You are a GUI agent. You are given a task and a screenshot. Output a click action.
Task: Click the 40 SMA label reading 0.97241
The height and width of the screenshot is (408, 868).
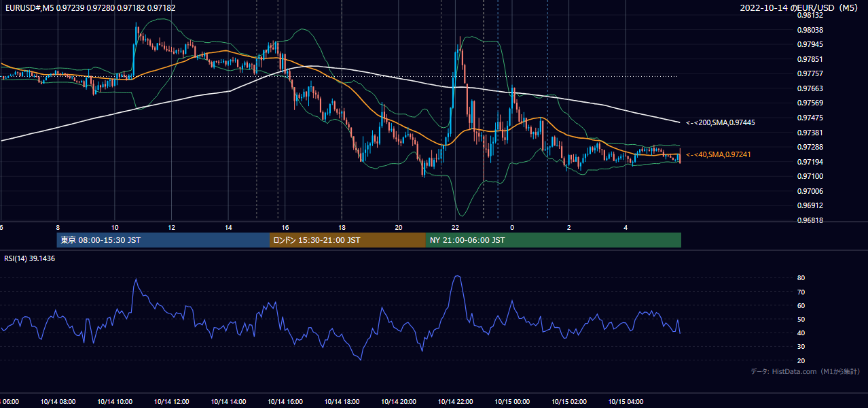(x=719, y=155)
